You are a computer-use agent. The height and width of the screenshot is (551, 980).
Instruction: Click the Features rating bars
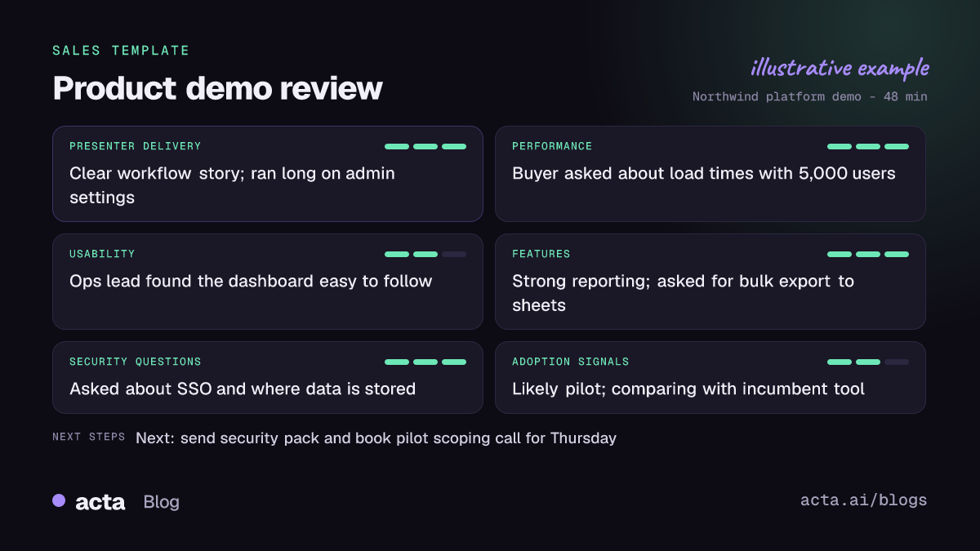point(868,255)
